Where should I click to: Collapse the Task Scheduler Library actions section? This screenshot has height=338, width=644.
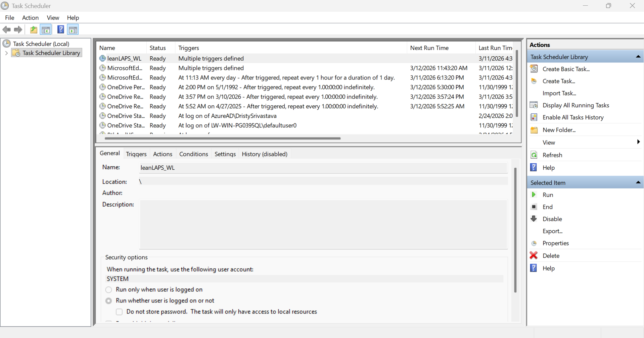pyautogui.click(x=638, y=57)
